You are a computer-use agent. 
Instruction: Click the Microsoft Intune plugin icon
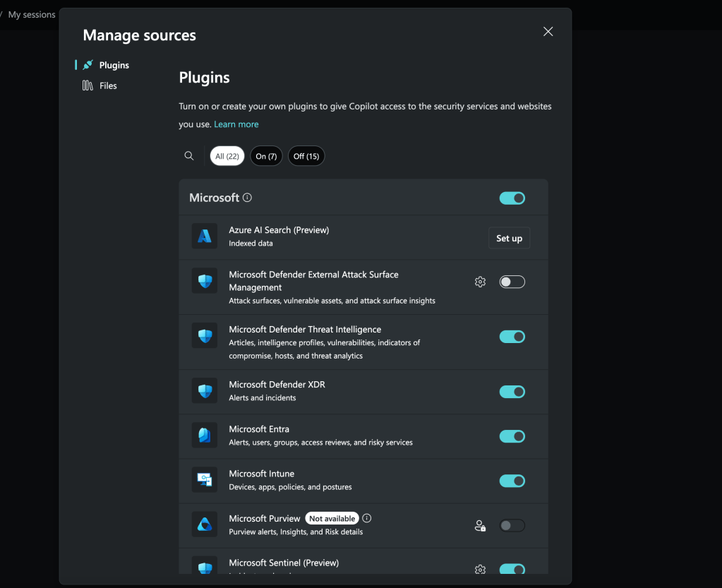pyautogui.click(x=205, y=480)
